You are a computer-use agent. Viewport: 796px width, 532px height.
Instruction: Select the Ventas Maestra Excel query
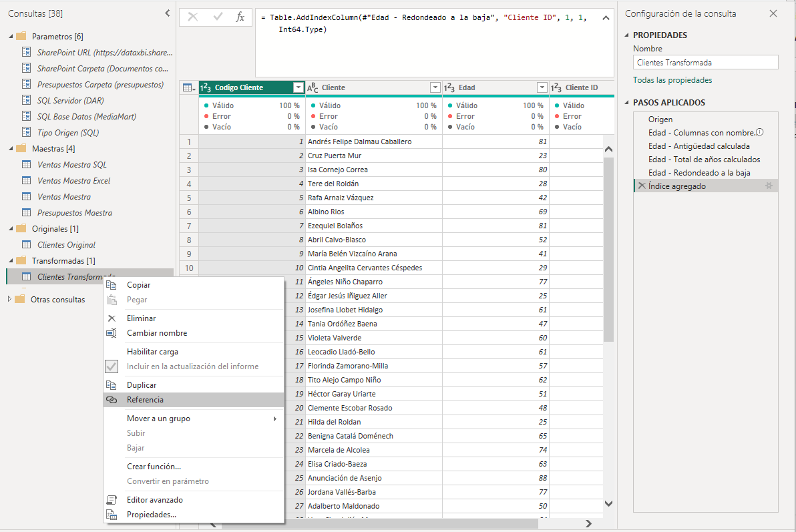[73, 181]
